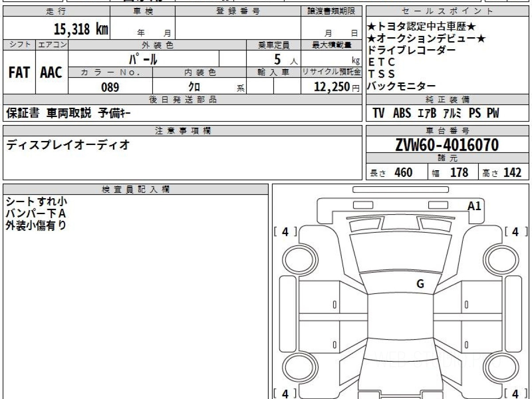Click ★オークションデビュー★ sales point

tap(427, 39)
